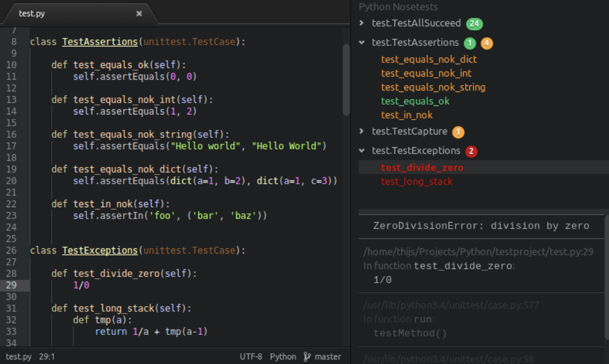Viewport: 609px width, 364px height.
Task: Click test.py filename in status bar
Action: 19,357
